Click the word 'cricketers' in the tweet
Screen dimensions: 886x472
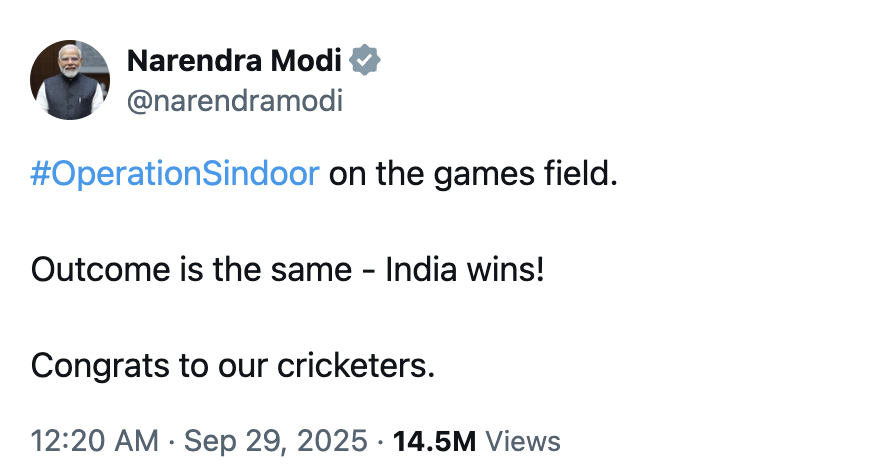click(x=354, y=366)
